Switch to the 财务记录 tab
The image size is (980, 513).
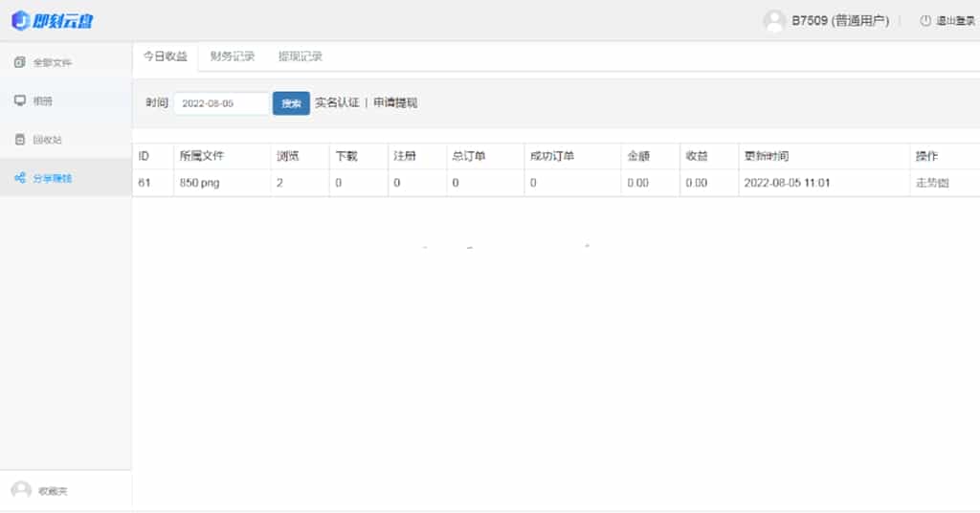pyautogui.click(x=233, y=56)
